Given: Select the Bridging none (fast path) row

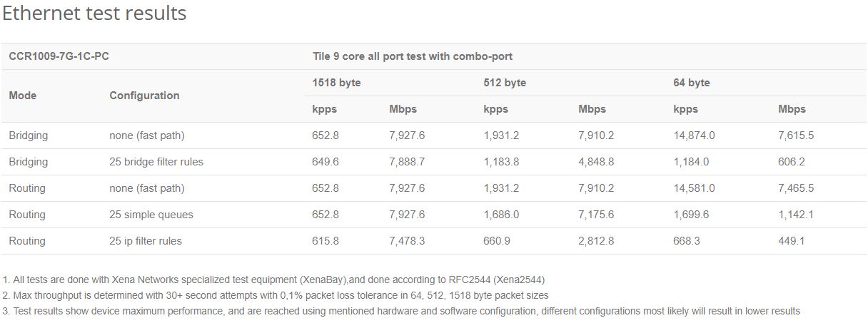Looking at the screenshot, I should click(x=434, y=135).
